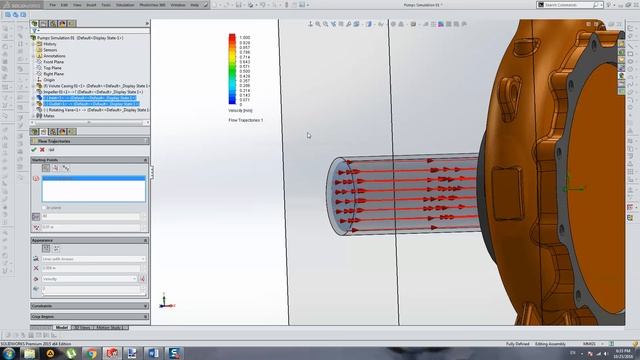The image size is (640, 360).
Task: Cancel Flow Trajectories with red X
Action: [x=42, y=150]
